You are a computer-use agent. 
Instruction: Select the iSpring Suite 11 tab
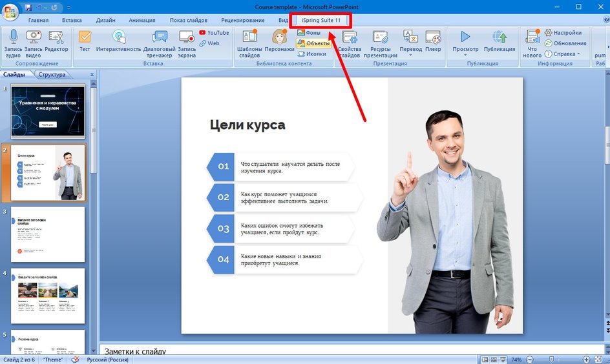pyautogui.click(x=321, y=20)
